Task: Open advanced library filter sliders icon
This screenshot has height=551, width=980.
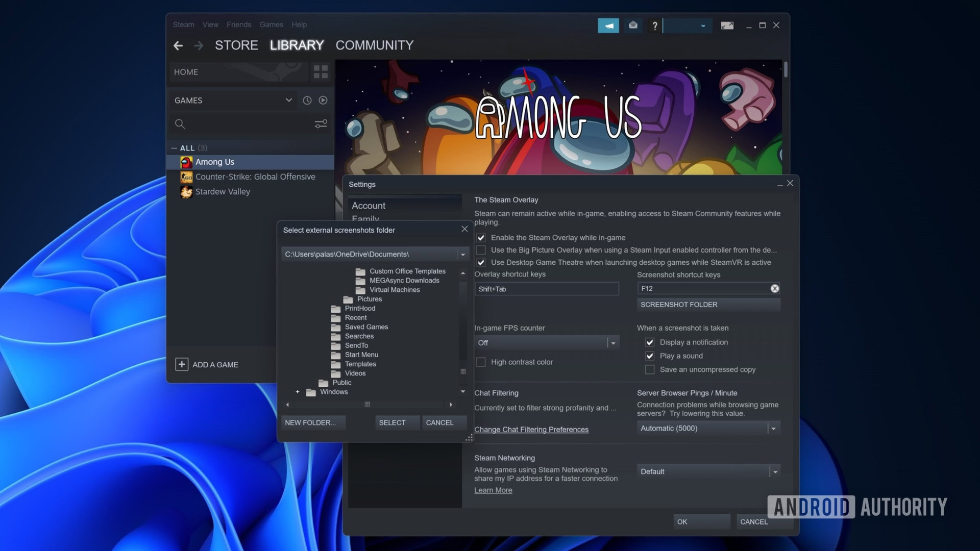Action: point(321,124)
